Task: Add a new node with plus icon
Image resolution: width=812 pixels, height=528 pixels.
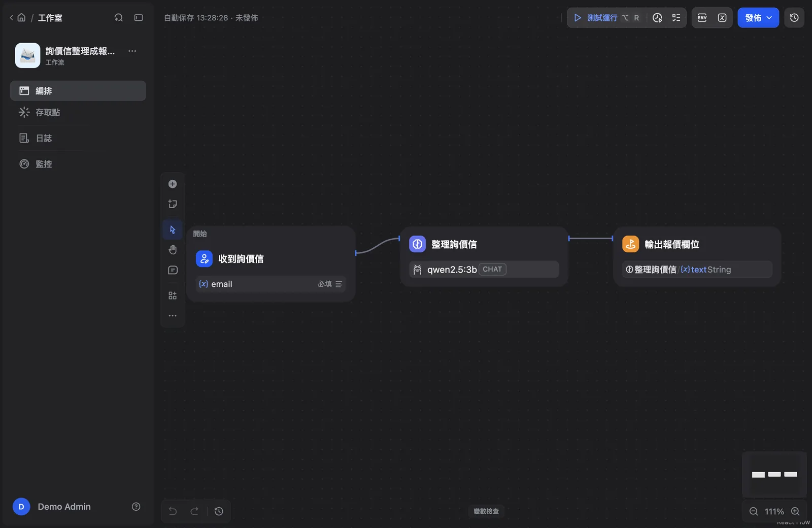Action: [173, 184]
